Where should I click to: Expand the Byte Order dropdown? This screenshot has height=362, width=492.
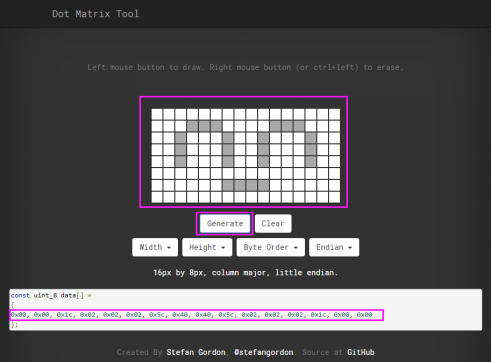click(x=271, y=247)
